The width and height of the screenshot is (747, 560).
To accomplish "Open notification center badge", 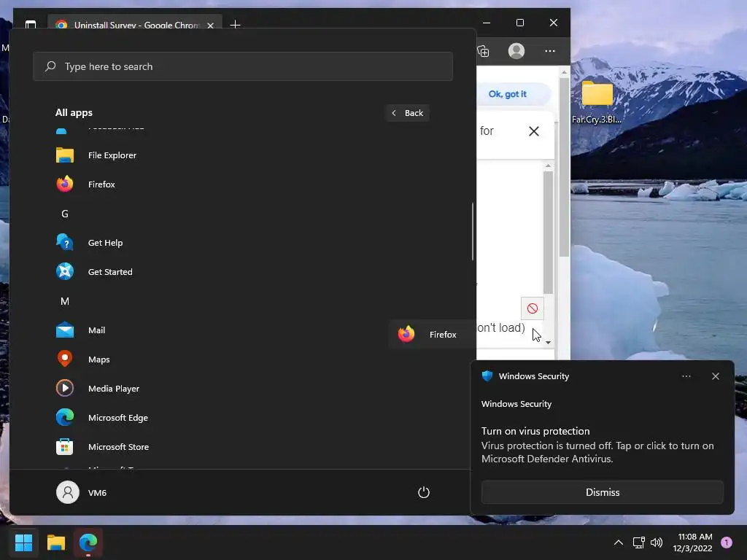I will 726,542.
